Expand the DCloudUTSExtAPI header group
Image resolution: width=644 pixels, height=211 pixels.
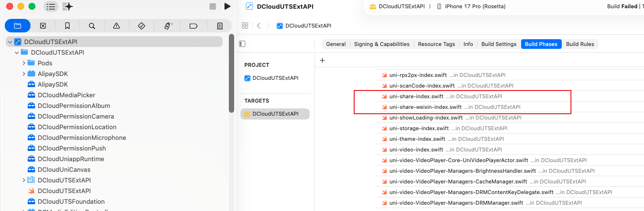[x=24, y=181]
